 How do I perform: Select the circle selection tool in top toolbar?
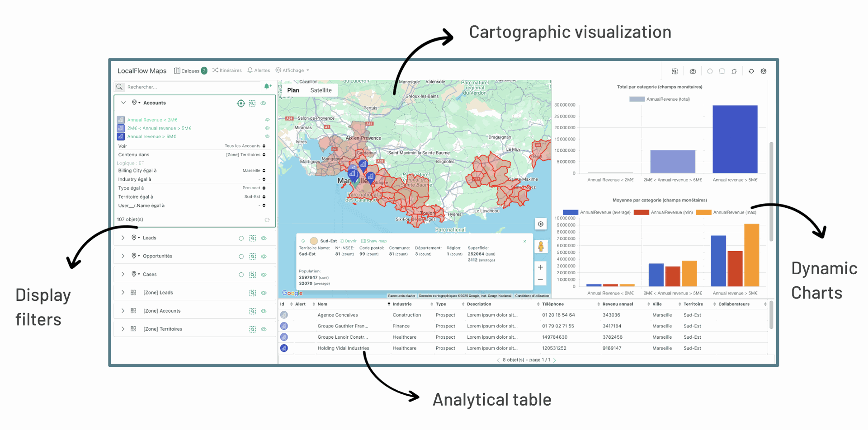pos(710,71)
